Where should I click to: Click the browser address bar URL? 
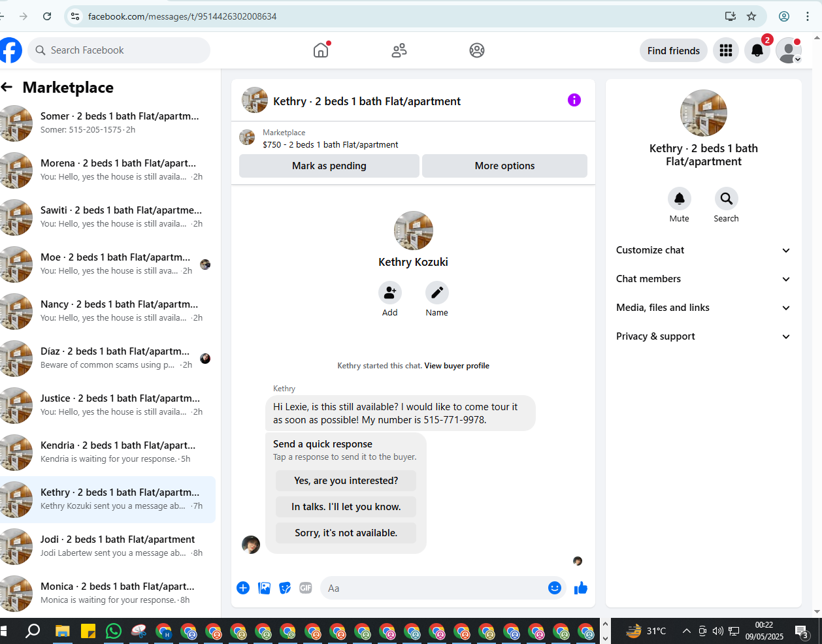point(182,16)
